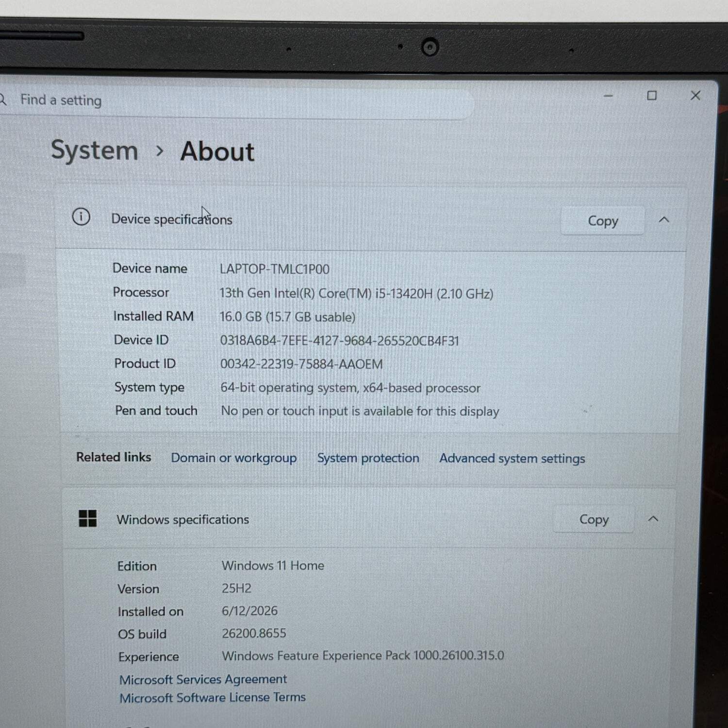
Task: Select the Windows Feature Experience Pack text
Action: tap(363, 656)
